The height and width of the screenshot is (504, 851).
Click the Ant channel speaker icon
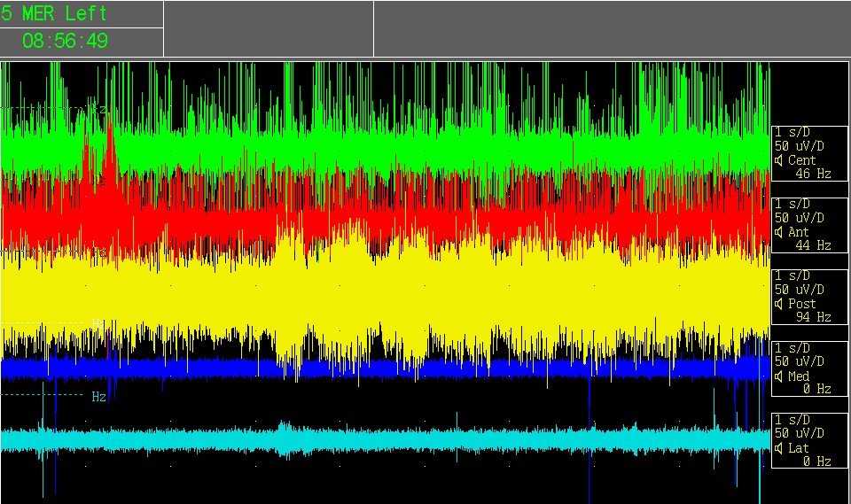coord(779,233)
